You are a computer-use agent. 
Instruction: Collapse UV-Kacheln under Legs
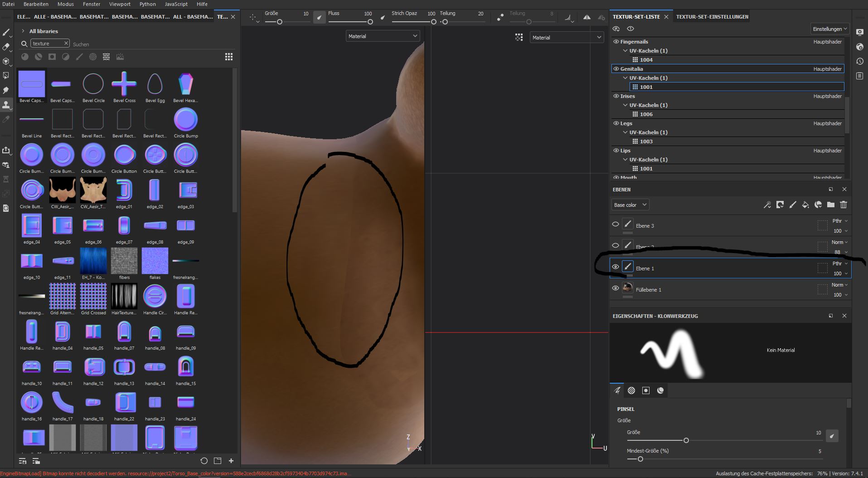tap(626, 132)
